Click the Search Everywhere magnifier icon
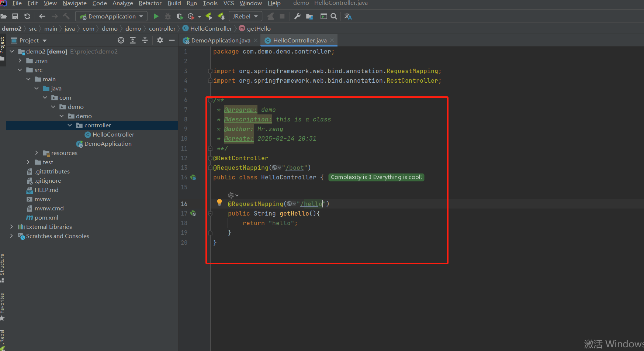This screenshot has width=644, height=351. tap(334, 16)
